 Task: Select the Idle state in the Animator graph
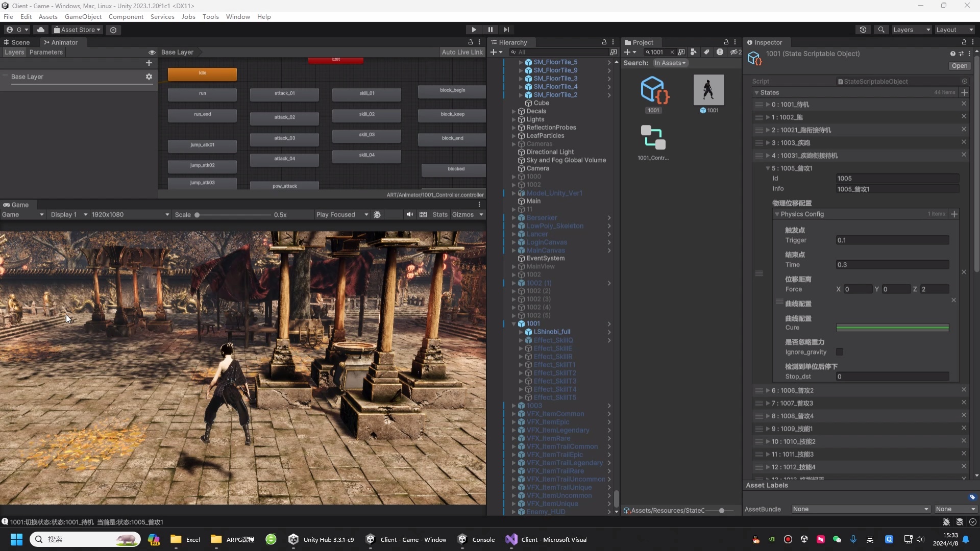[202, 74]
